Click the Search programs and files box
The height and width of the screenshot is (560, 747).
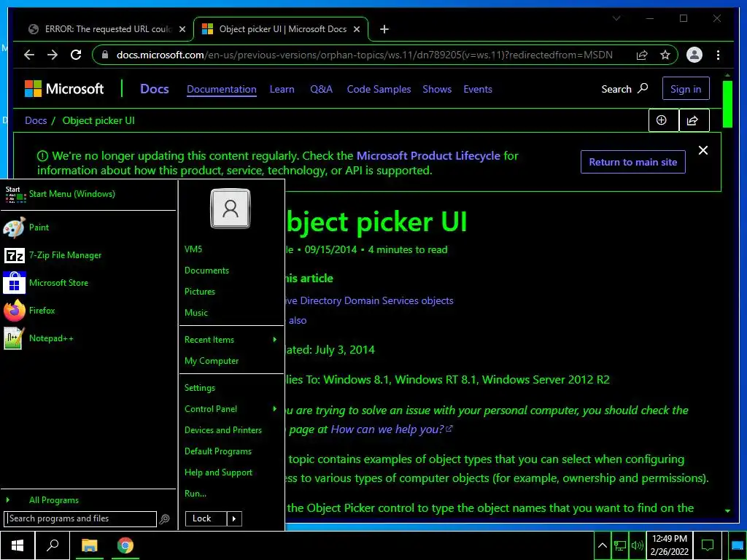tap(80, 518)
